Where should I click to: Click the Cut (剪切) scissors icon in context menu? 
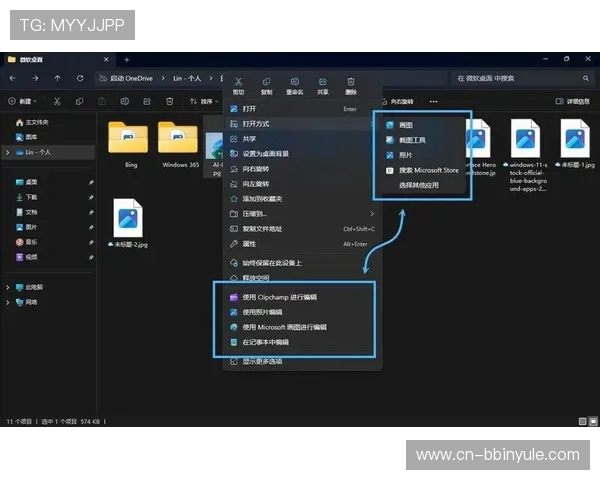click(x=238, y=81)
